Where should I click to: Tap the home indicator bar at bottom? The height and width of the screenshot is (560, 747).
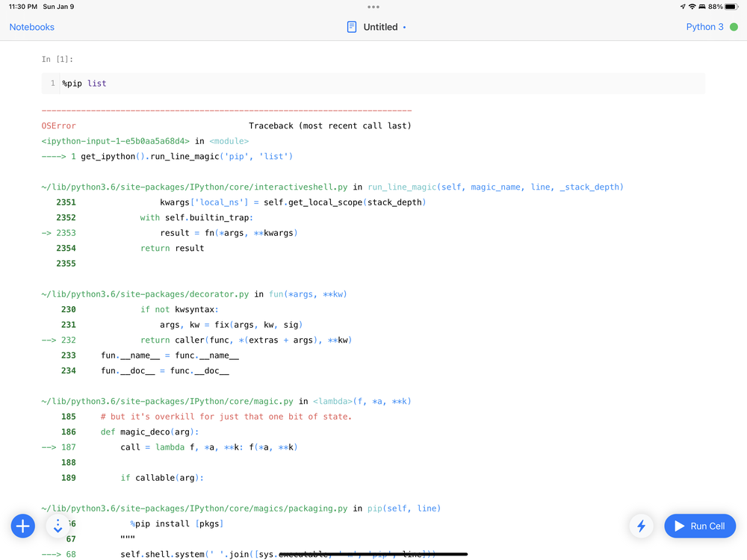pos(373,554)
